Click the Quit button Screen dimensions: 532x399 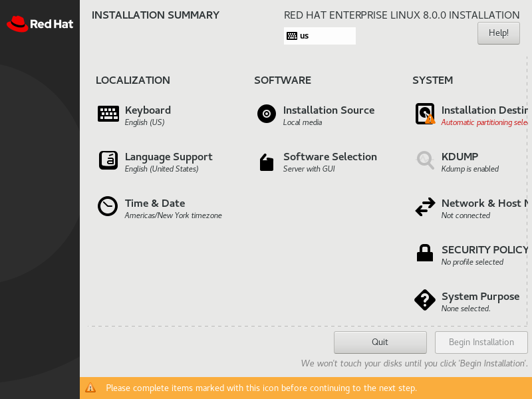pos(380,342)
